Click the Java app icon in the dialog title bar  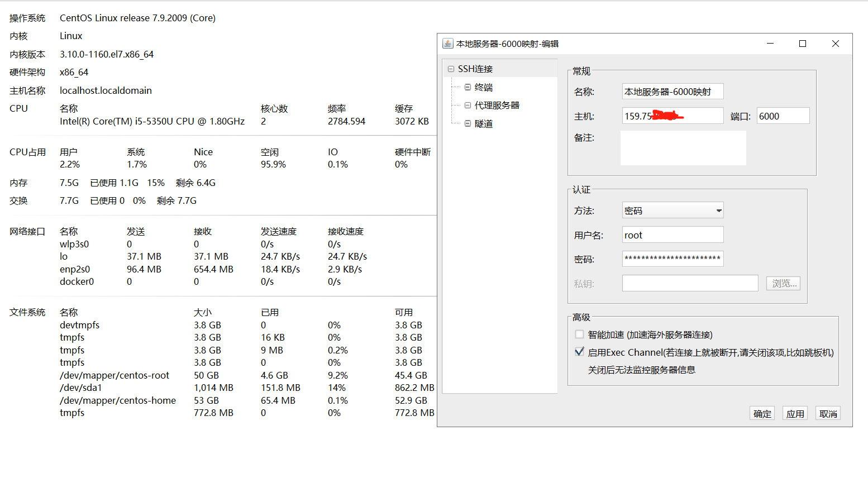[x=447, y=44]
